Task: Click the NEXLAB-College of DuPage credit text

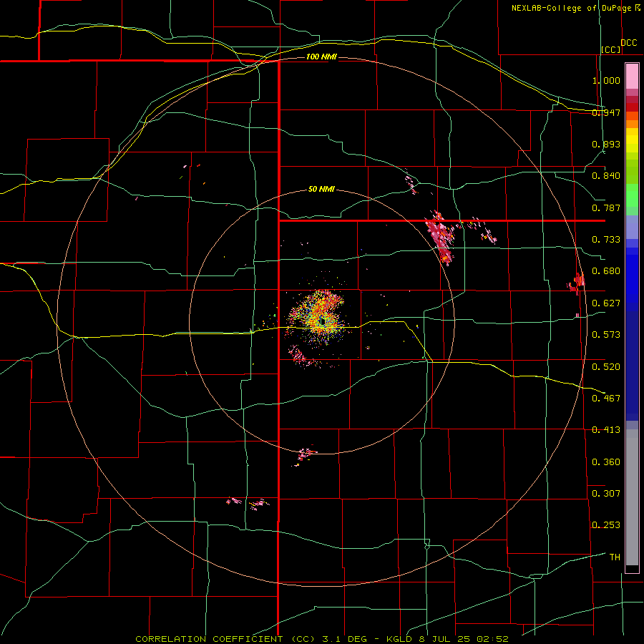Action: [571, 8]
